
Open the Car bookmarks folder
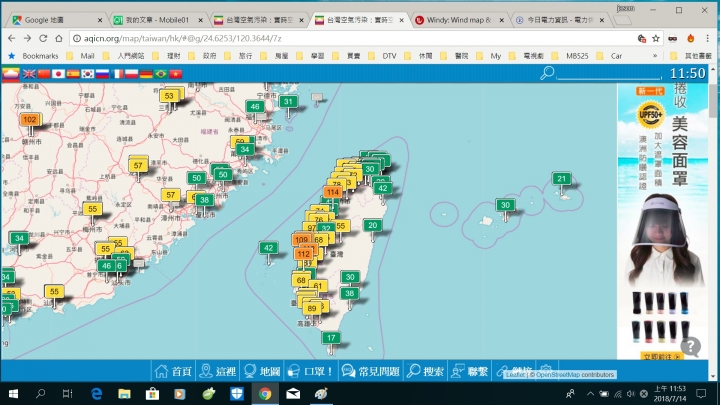coord(609,56)
